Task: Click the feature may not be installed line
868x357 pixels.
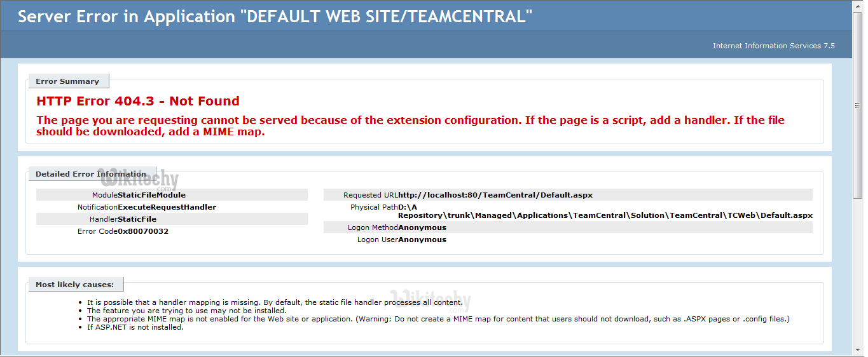Action: pos(187,311)
